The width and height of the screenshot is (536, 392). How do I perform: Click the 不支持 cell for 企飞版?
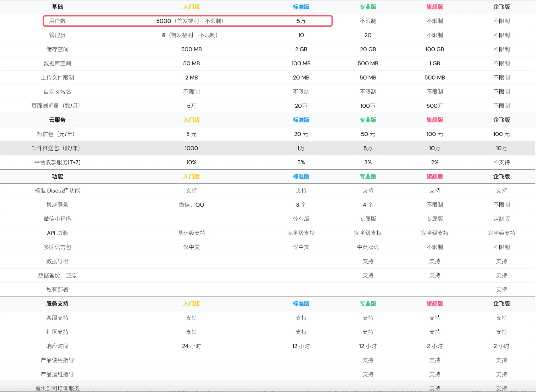501,162
